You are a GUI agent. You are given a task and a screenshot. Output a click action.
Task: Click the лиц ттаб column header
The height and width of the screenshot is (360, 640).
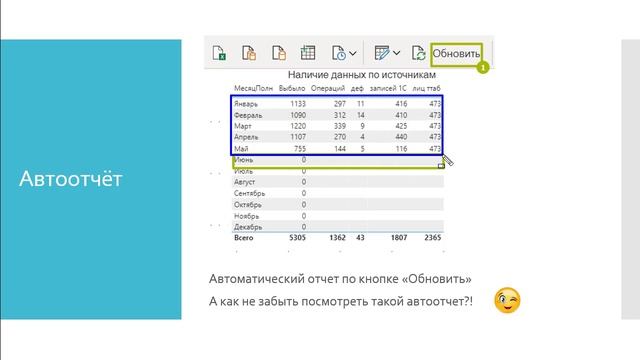tap(426, 88)
